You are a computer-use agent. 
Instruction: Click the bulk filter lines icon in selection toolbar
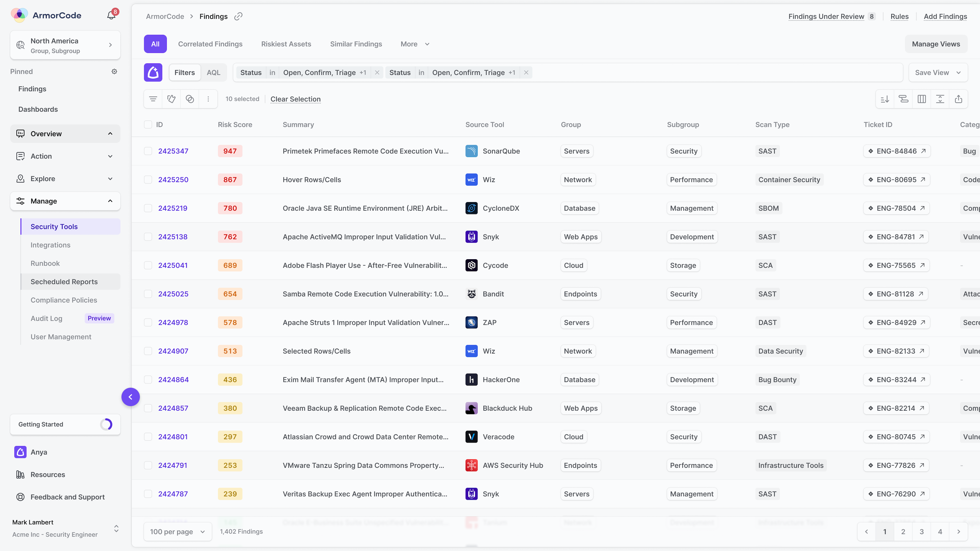153,99
